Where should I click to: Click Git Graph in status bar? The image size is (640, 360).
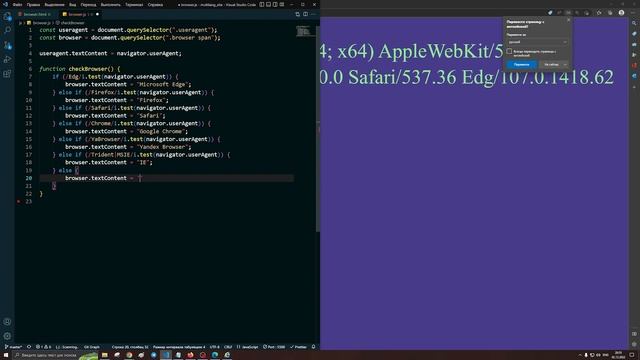click(91, 347)
